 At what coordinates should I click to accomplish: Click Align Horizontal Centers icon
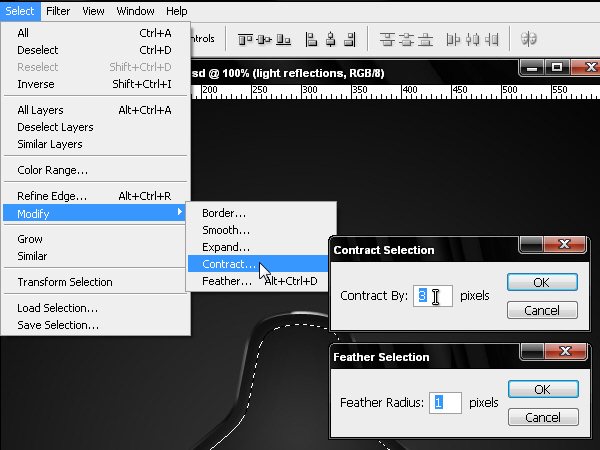pyautogui.click(x=331, y=39)
